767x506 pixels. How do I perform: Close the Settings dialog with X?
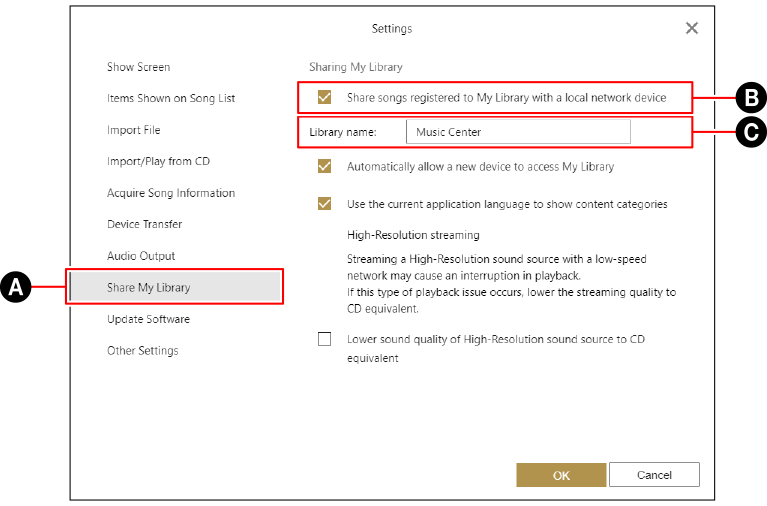point(692,28)
